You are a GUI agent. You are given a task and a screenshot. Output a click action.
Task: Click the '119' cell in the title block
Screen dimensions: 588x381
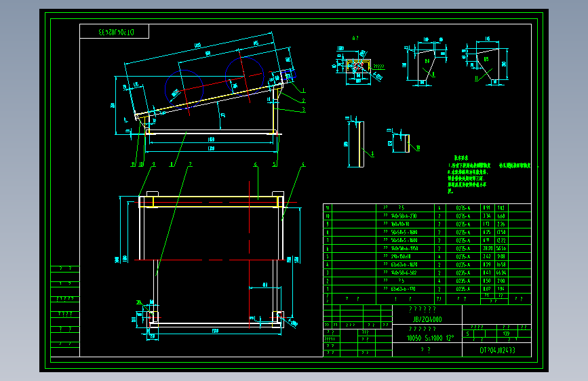[x=506, y=333]
